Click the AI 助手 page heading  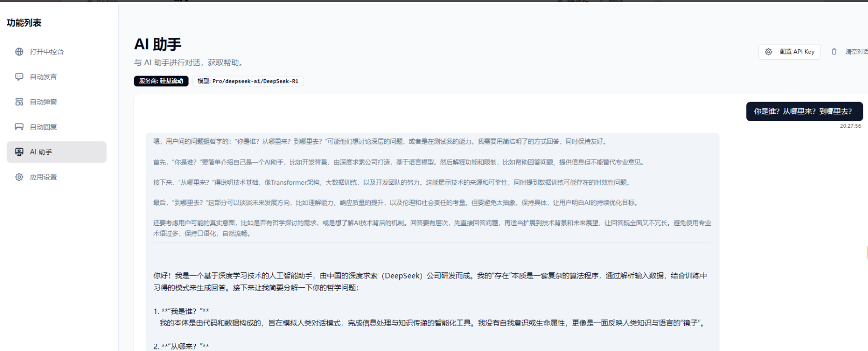(x=158, y=45)
